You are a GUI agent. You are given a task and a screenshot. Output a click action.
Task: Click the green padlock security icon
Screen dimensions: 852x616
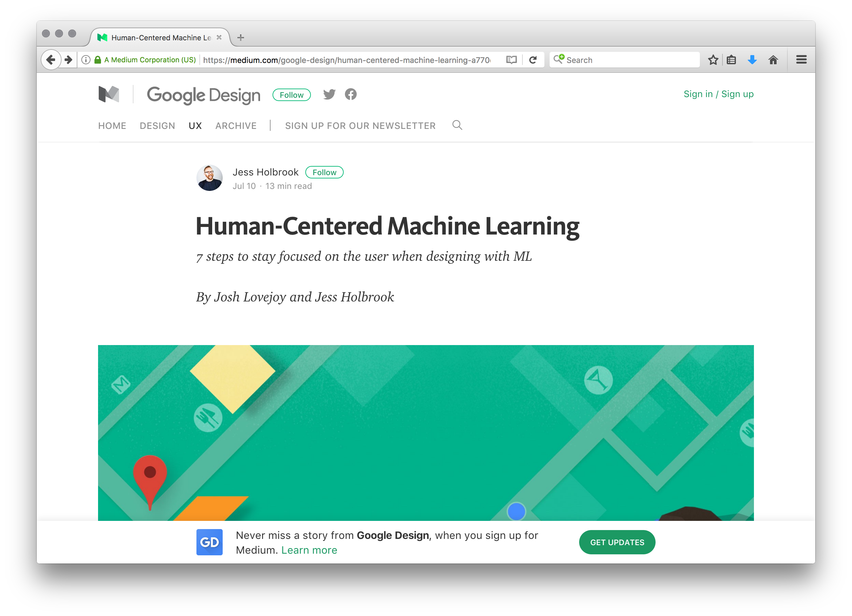pos(98,60)
